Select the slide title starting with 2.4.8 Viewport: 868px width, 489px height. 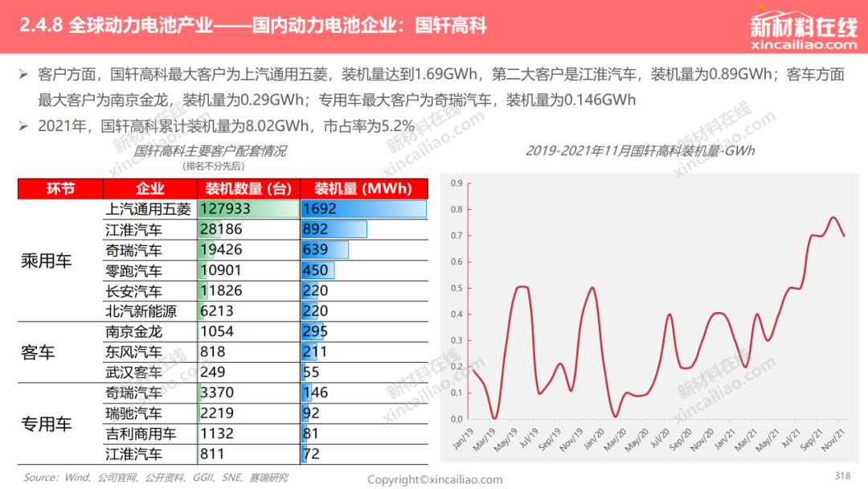(253, 26)
